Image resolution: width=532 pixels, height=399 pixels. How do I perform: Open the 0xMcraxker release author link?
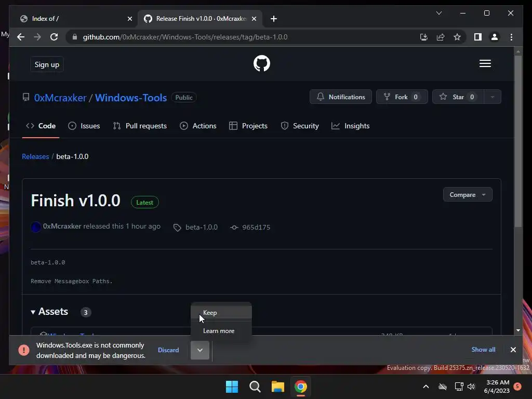coord(62,227)
